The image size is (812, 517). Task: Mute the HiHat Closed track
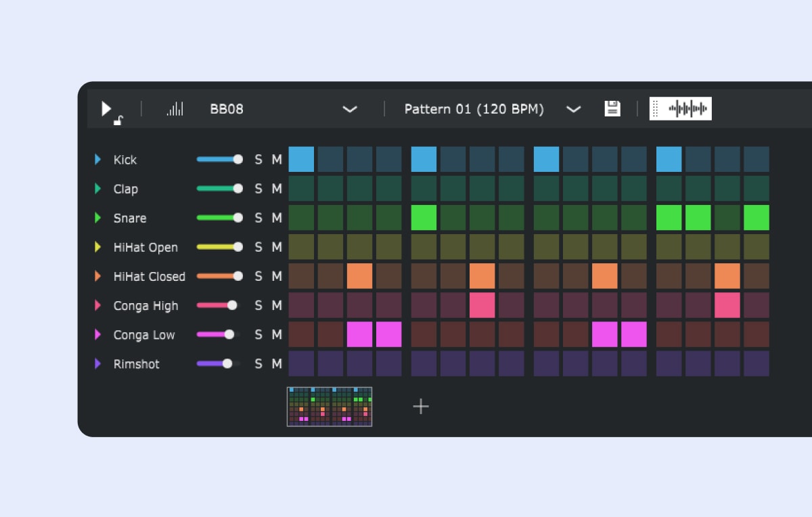click(277, 276)
